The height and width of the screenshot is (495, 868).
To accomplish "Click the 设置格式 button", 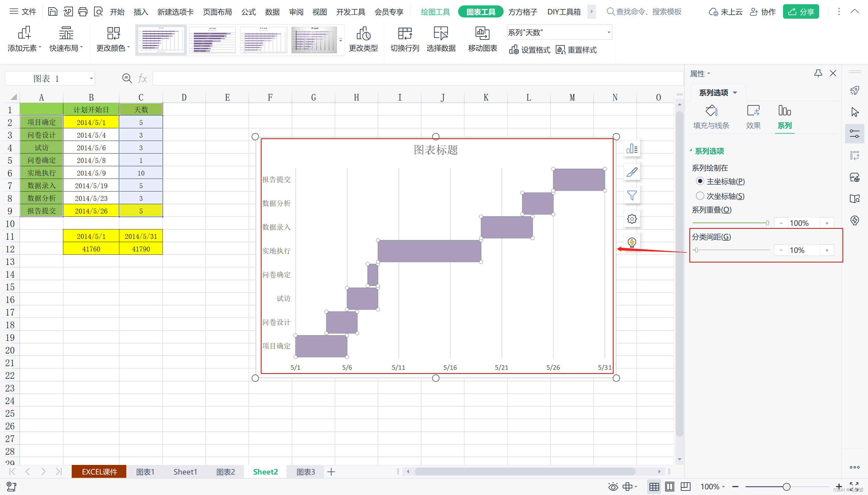I will (x=530, y=50).
